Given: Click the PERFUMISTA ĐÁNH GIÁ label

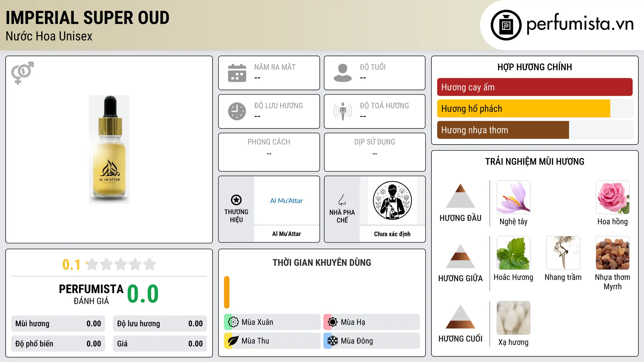Looking at the screenshot, I should [91, 294].
